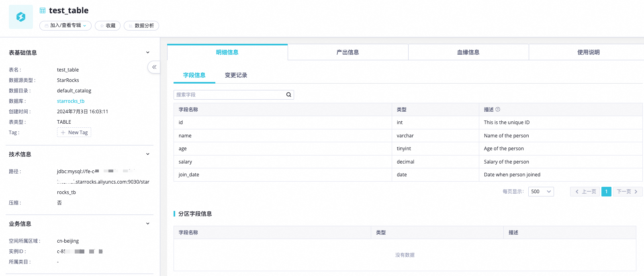Click 'This is the unique ID' description
This screenshot has width=644, height=276.
507,123
